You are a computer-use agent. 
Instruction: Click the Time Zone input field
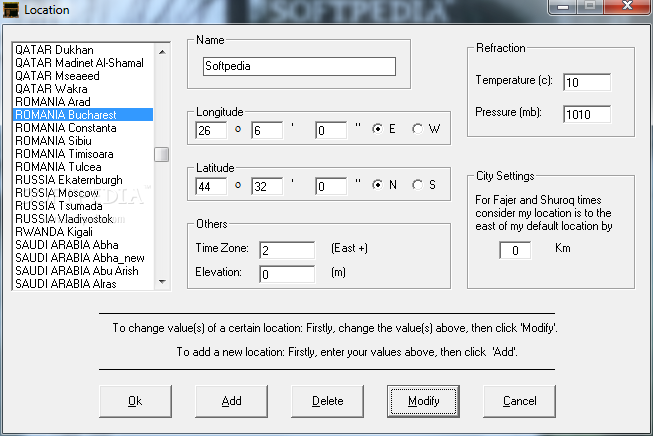[287, 250]
